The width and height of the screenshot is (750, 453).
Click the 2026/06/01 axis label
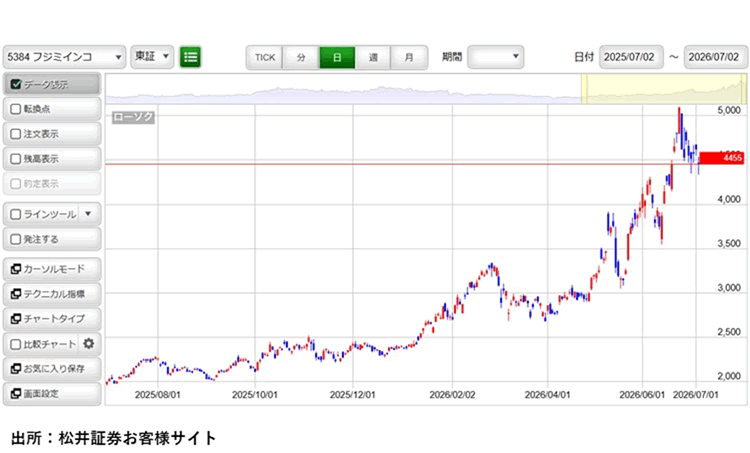[x=642, y=395]
